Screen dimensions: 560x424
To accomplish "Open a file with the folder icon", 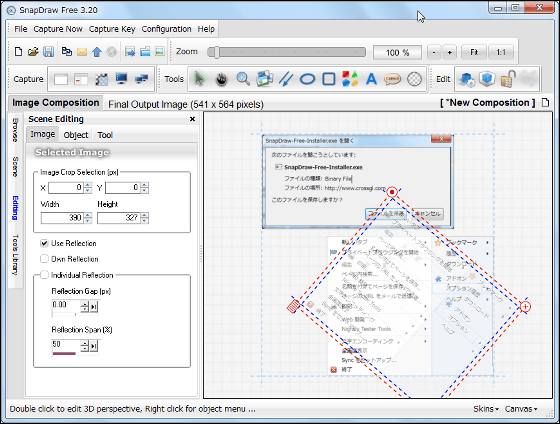I will coord(33,52).
